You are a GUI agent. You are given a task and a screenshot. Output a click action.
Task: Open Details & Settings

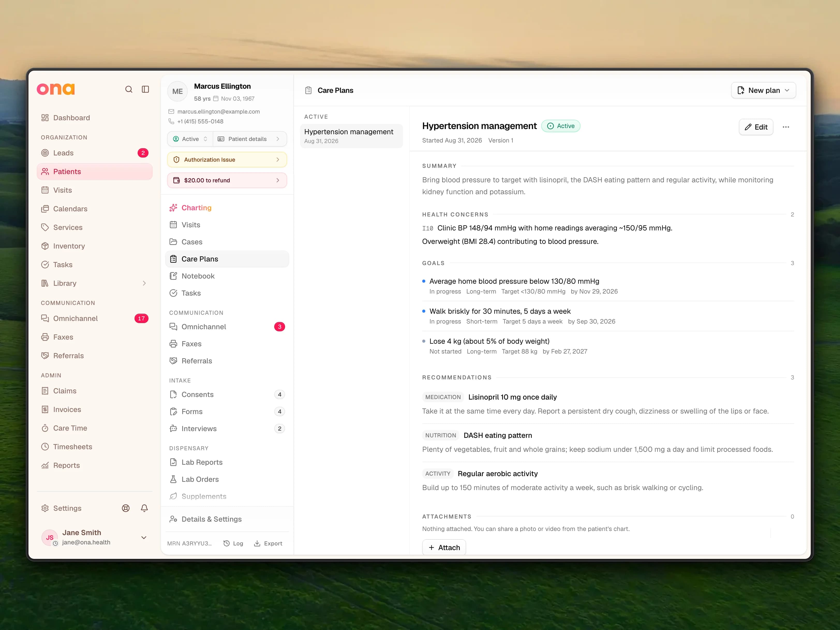click(227, 519)
